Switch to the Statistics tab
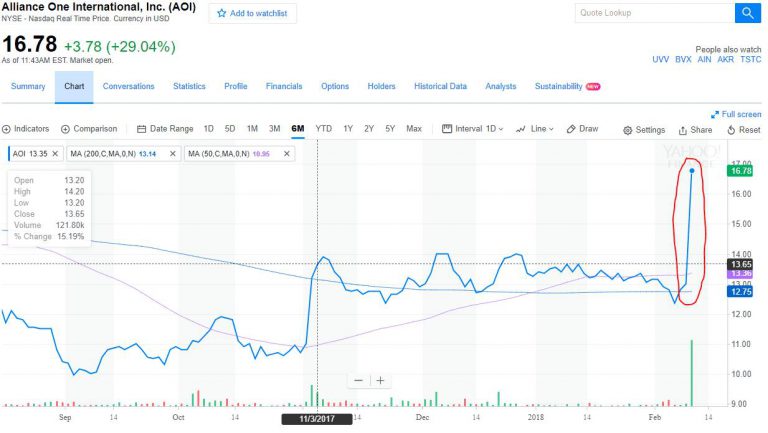Screen dimensions: 768x433 pyautogui.click(x=189, y=87)
